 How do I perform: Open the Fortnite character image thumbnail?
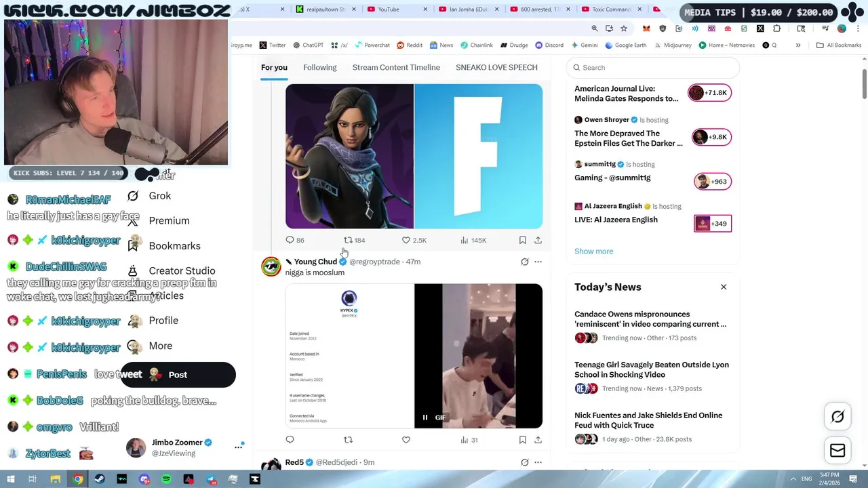349,157
